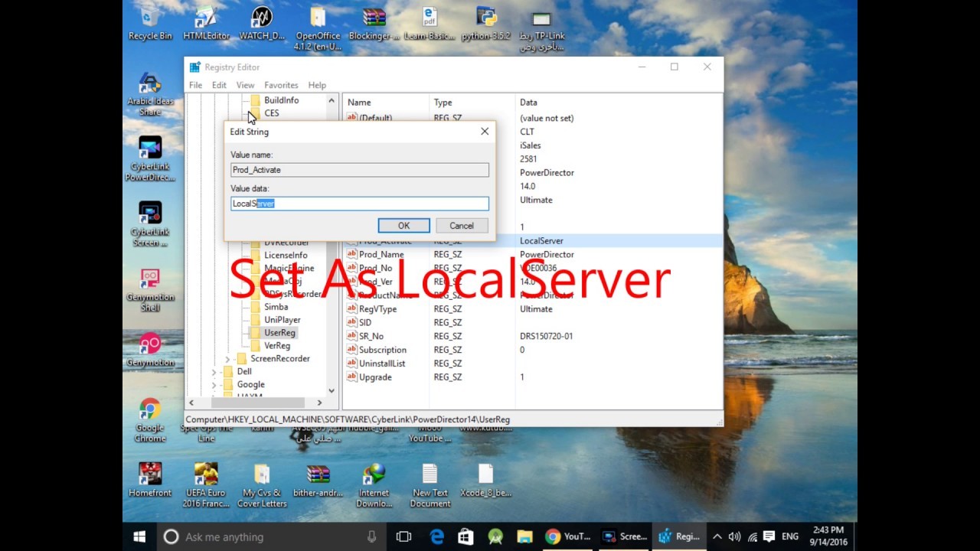Screen dimensions: 980x551
Task: Click the Recycle Bin desktop icon
Action: point(150,24)
